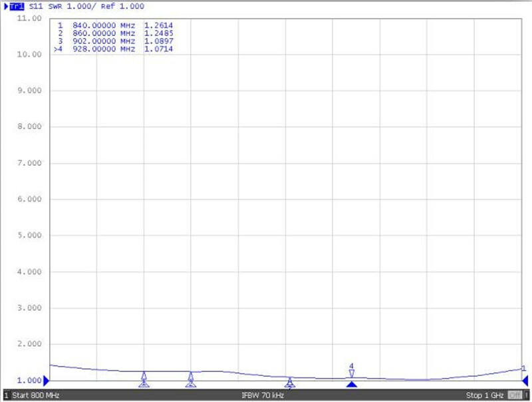Click Start 800 MHz in the channel bar
The image size is (532, 402).
click(x=36, y=395)
